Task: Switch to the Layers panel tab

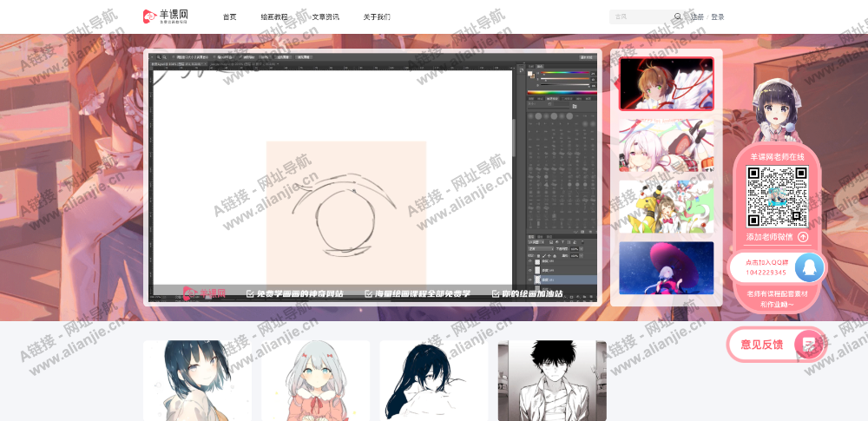Action: (531, 237)
